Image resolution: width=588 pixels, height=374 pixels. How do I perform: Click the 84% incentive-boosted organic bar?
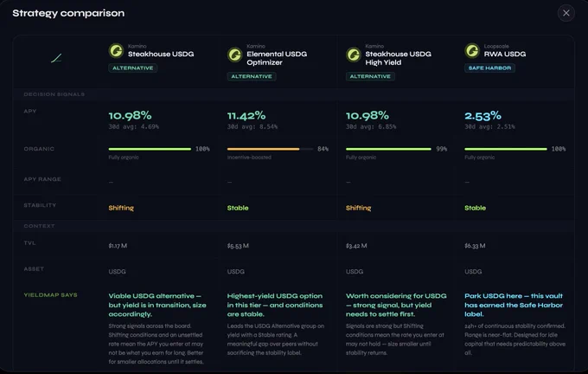[270, 149]
